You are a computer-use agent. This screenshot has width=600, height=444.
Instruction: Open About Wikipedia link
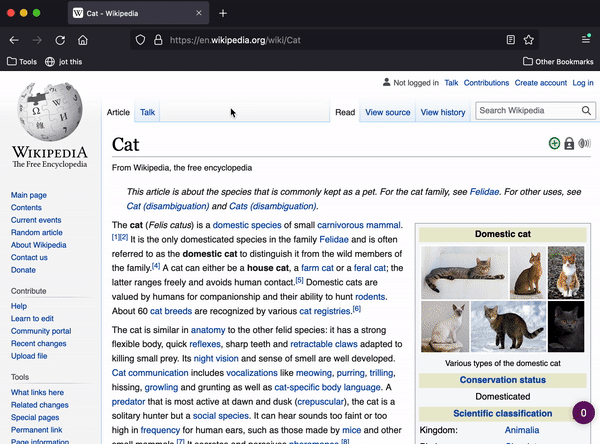[39, 245]
